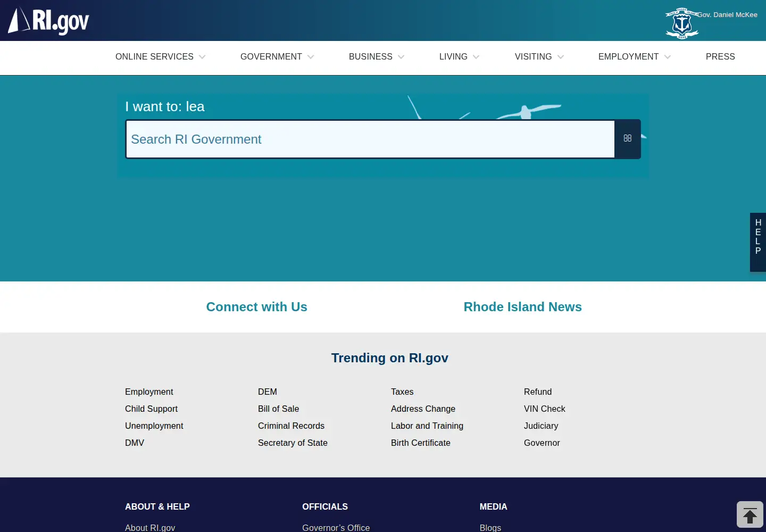This screenshot has width=766, height=532.
Task: Expand the Government menu chevron
Action: tap(311, 57)
